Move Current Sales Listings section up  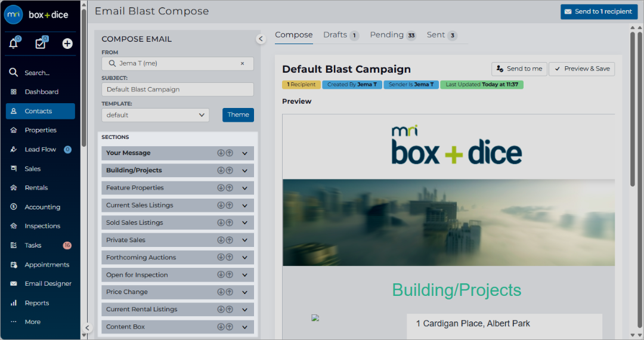point(230,205)
